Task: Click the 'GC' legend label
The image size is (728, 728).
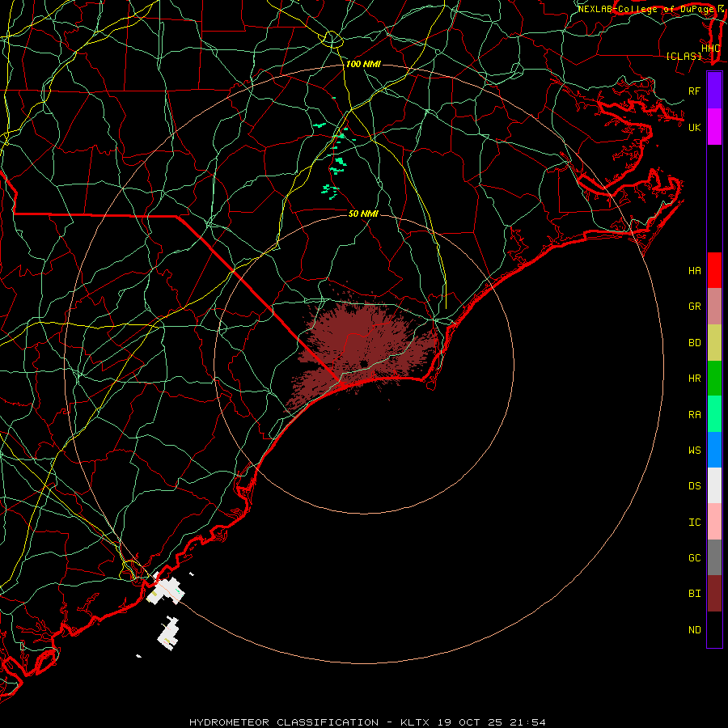Action: tap(694, 558)
